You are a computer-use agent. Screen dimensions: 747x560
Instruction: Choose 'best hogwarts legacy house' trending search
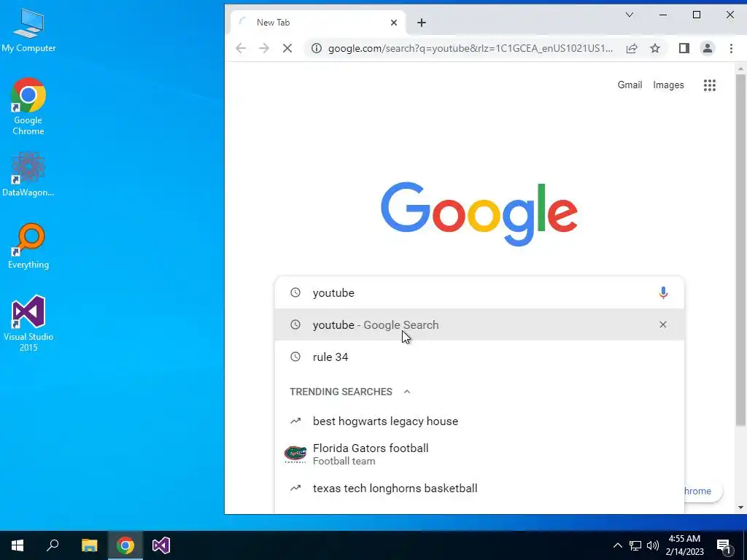click(x=479, y=421)
